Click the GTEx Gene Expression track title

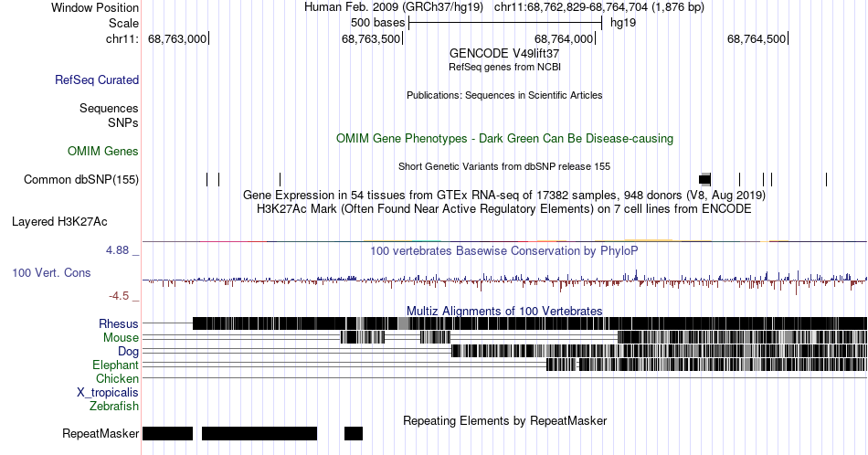pos(504,195)
